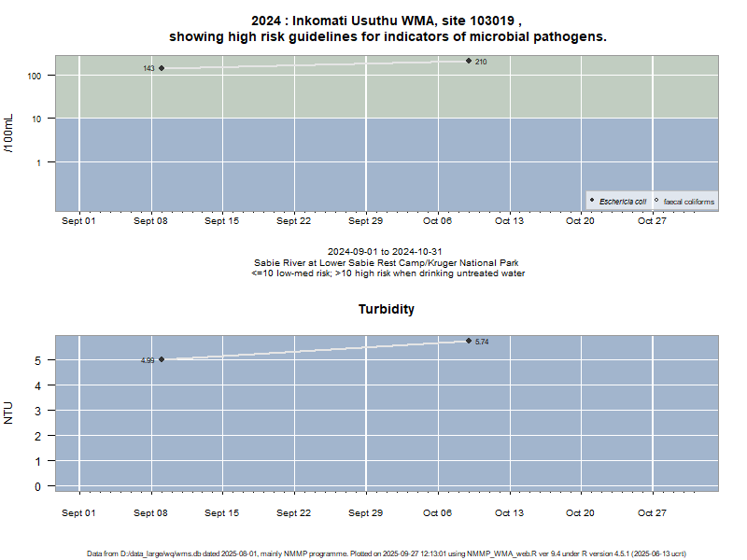Image resolution: width=747 pixels, height=560 pixels.
Task: Click the faecal coliforms legend marker
Action: coord(656,201)
